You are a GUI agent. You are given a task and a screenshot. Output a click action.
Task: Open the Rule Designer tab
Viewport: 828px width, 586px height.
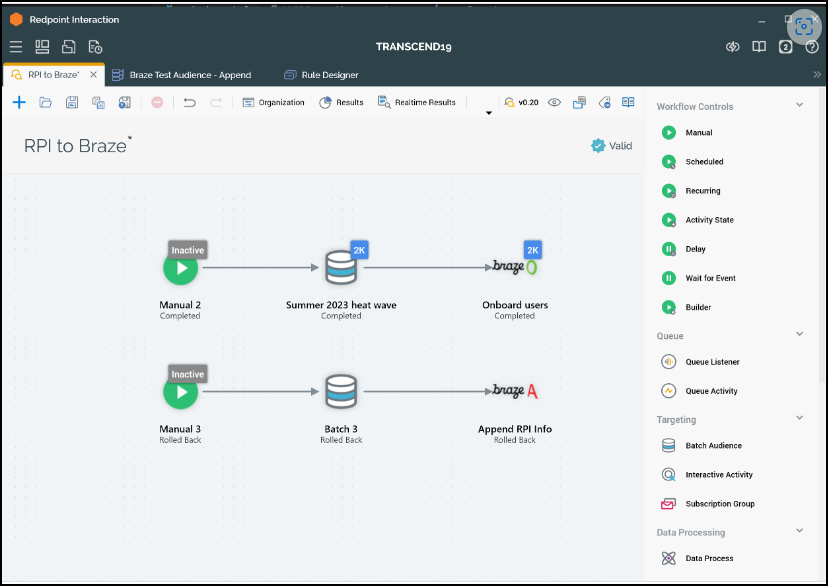point(329,75)
